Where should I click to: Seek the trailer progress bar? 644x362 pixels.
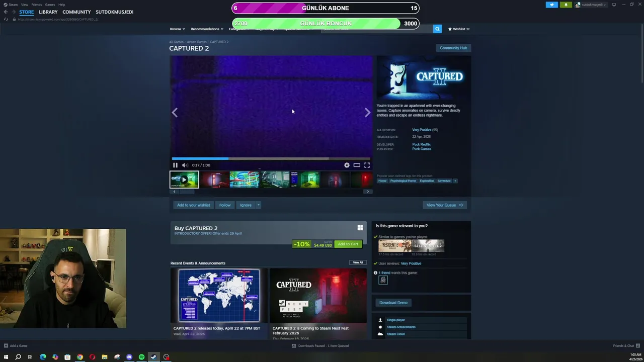(271, 158)
